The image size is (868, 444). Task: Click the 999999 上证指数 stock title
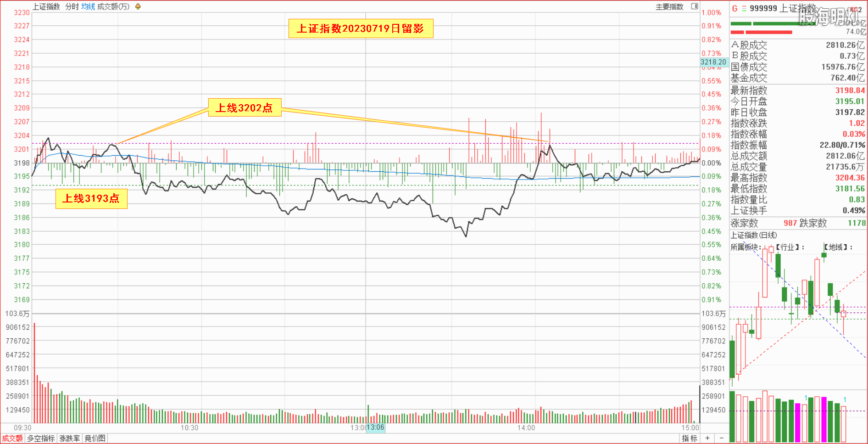pyautogui.click(x=783, y=8)
